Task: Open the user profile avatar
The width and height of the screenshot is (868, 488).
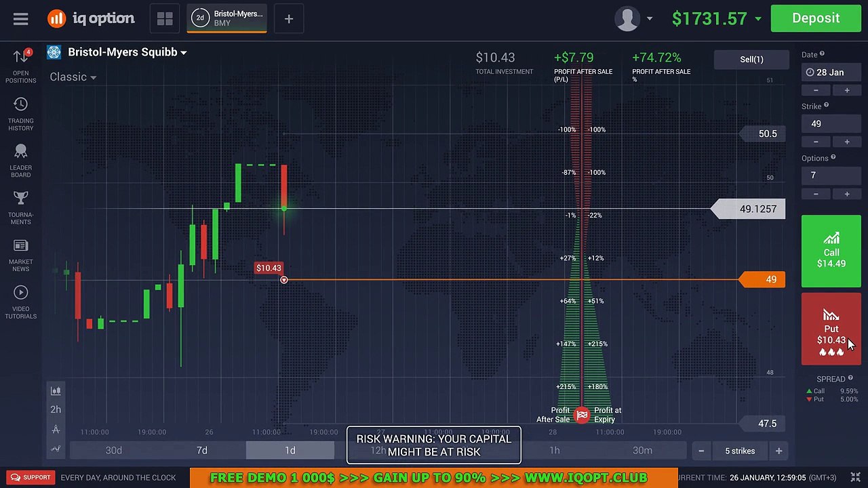Action: (627, 19)
